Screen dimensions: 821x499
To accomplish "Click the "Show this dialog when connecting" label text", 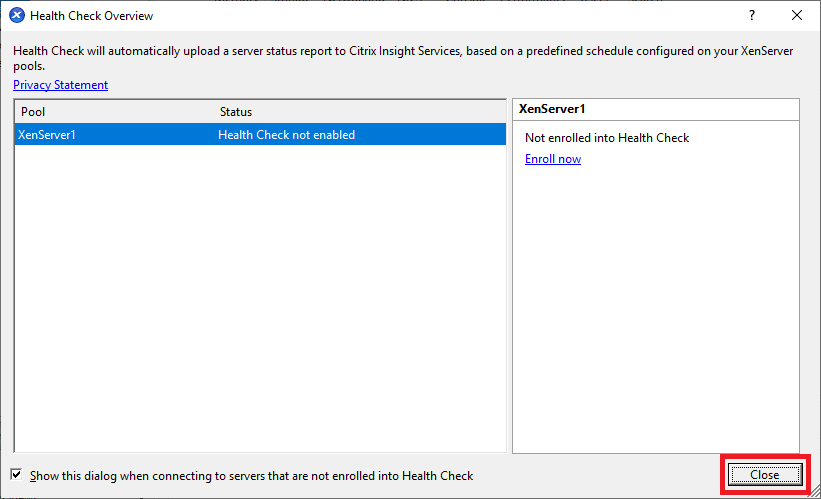I will (251, 476).
